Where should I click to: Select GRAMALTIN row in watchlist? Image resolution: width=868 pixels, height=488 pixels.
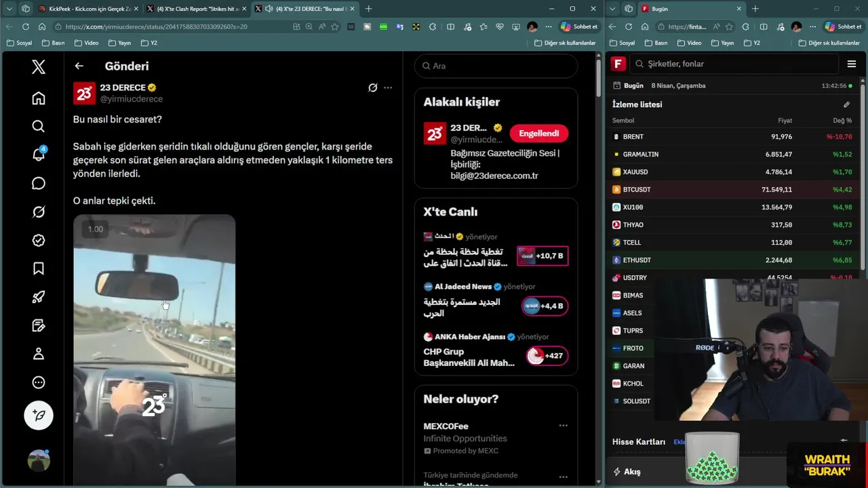click(732, 154)
